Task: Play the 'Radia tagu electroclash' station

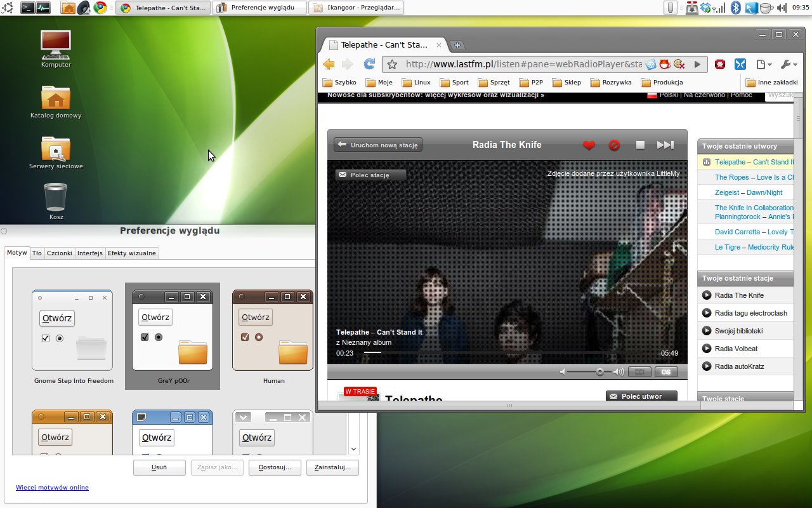Action: click(x=707, y=313)
